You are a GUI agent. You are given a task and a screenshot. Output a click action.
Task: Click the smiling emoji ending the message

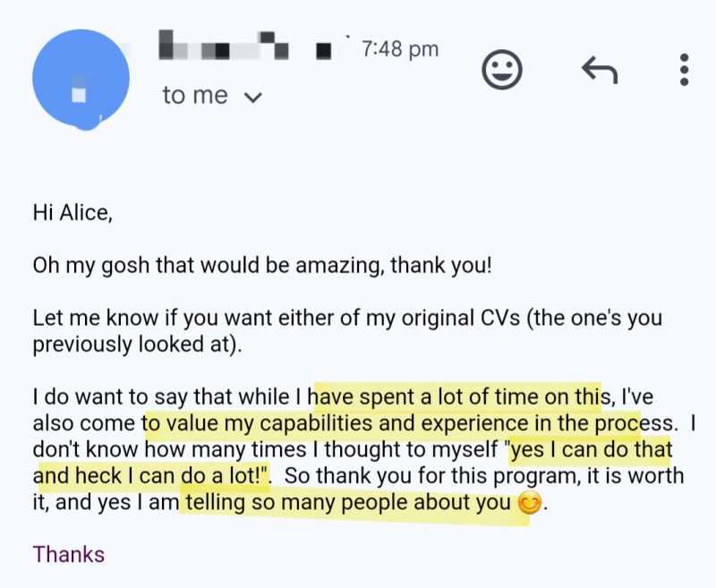tap(529, 504)
